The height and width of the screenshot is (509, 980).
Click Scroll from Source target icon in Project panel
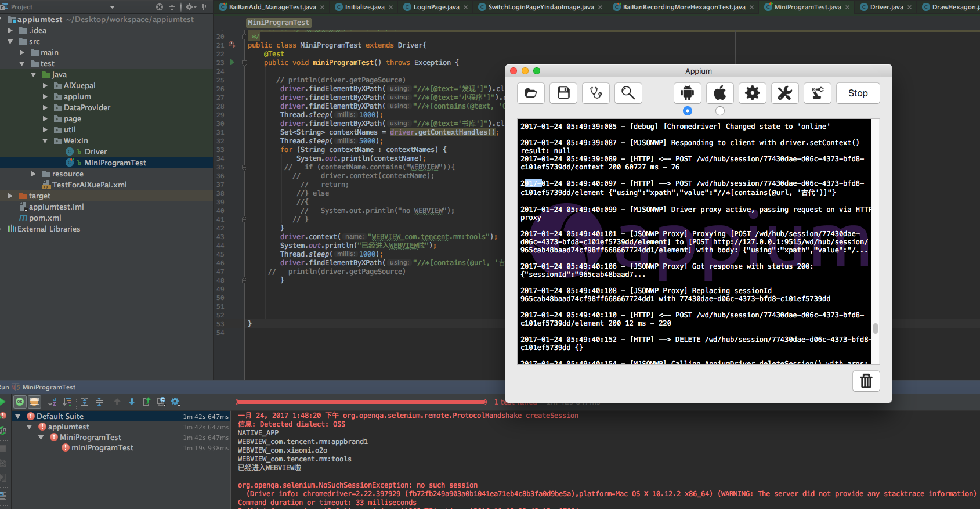(x=160, y=7)
